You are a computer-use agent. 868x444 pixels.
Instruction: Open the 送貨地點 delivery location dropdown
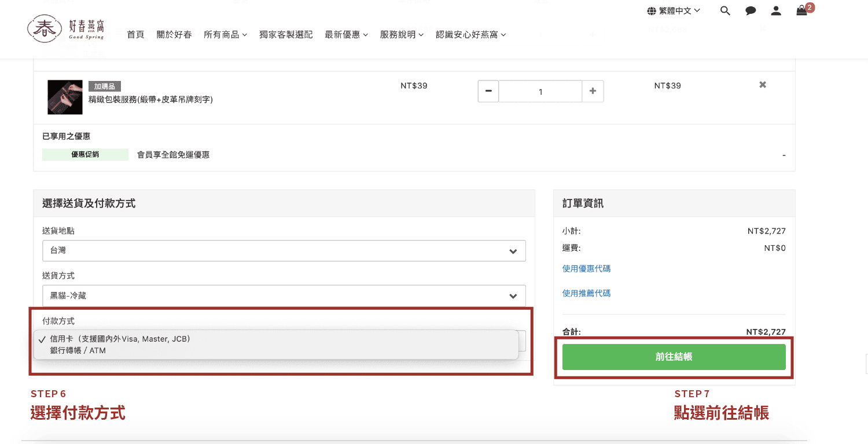[284, 251]
